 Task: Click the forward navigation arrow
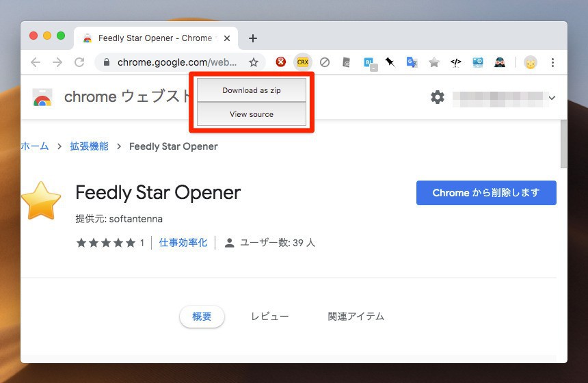(x=57, y=62)
